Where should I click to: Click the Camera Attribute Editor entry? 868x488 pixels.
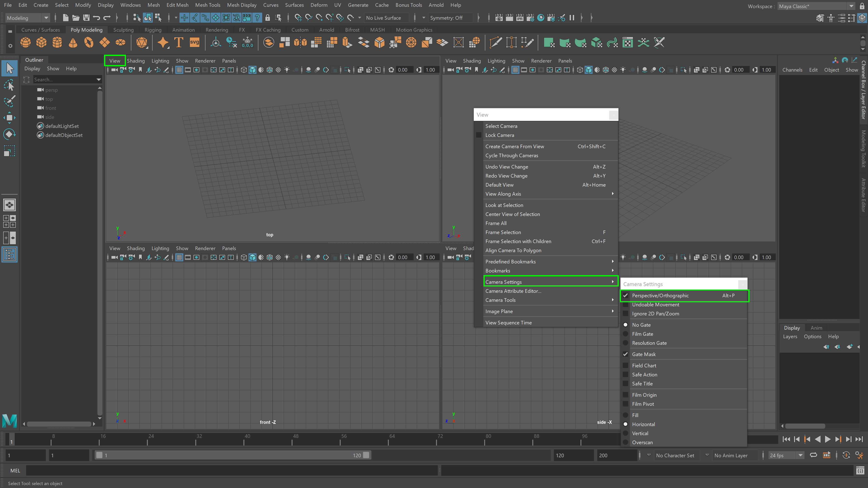click(513, 291)
